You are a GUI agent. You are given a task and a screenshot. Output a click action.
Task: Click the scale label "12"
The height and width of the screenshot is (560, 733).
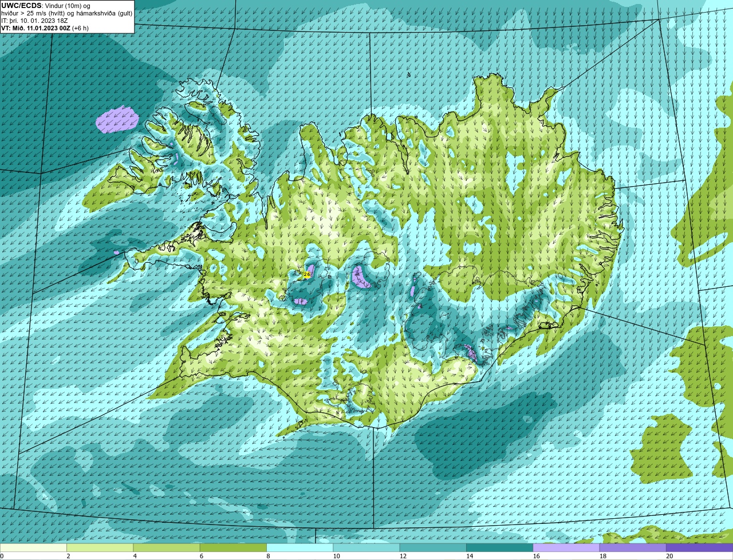tap(403, 556)
